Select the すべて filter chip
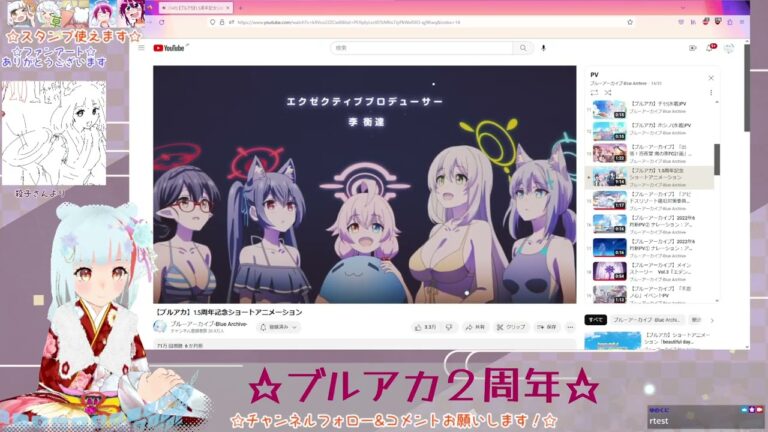768x432 pixels. [596, 320]
